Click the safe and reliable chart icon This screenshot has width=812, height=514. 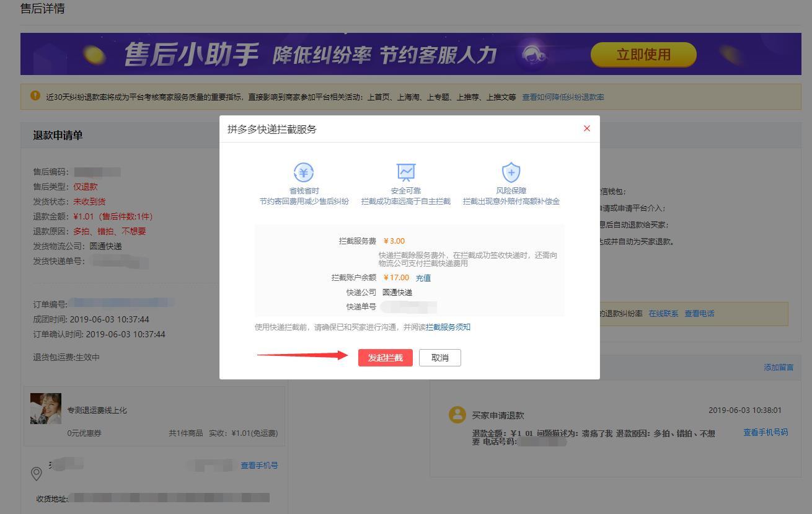406,172
